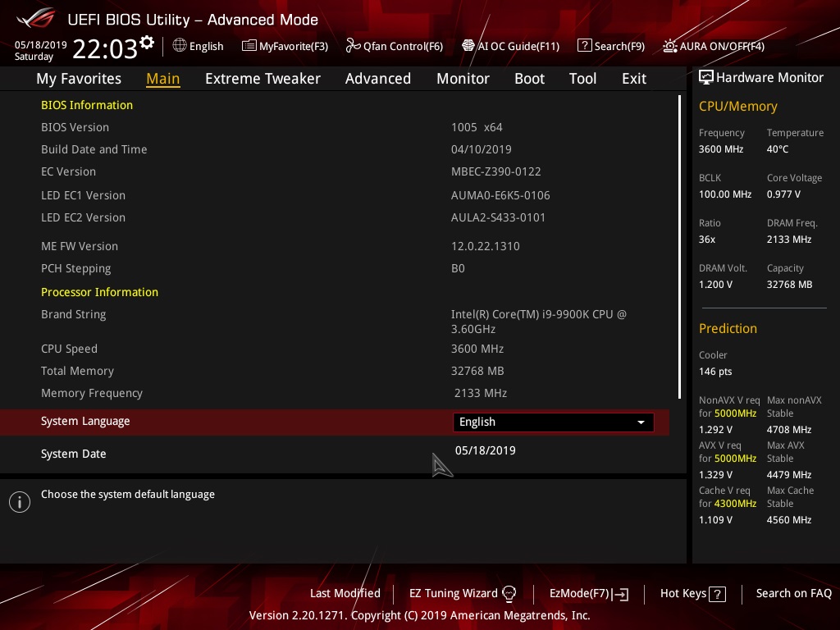Viewport: 840px width, 630px height.
Task: Click the EZ Tuning Wizard bulb icon
Action: pos(509,593)
